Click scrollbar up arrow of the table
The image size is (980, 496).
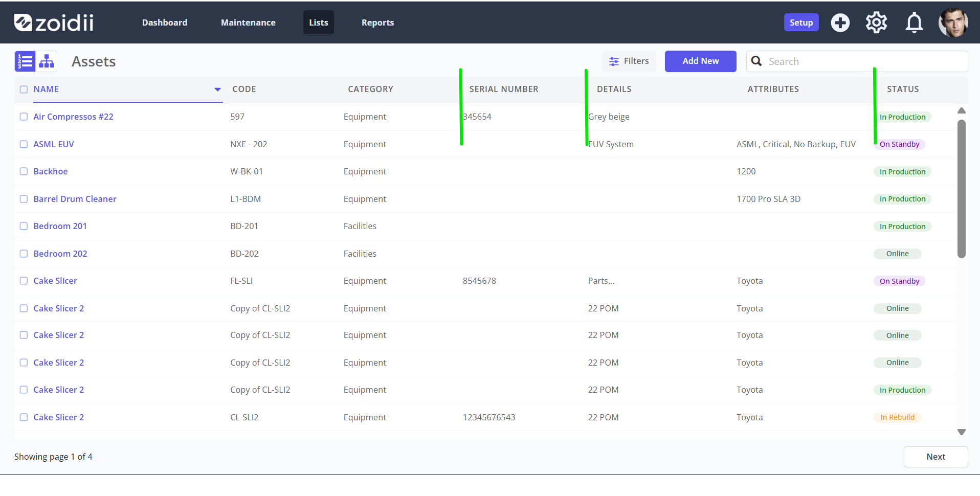pos(962,110)
